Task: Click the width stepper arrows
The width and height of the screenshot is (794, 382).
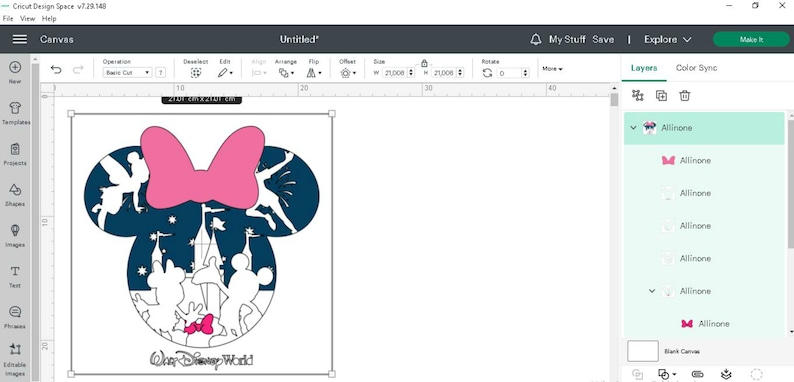Action: (411, 73)
